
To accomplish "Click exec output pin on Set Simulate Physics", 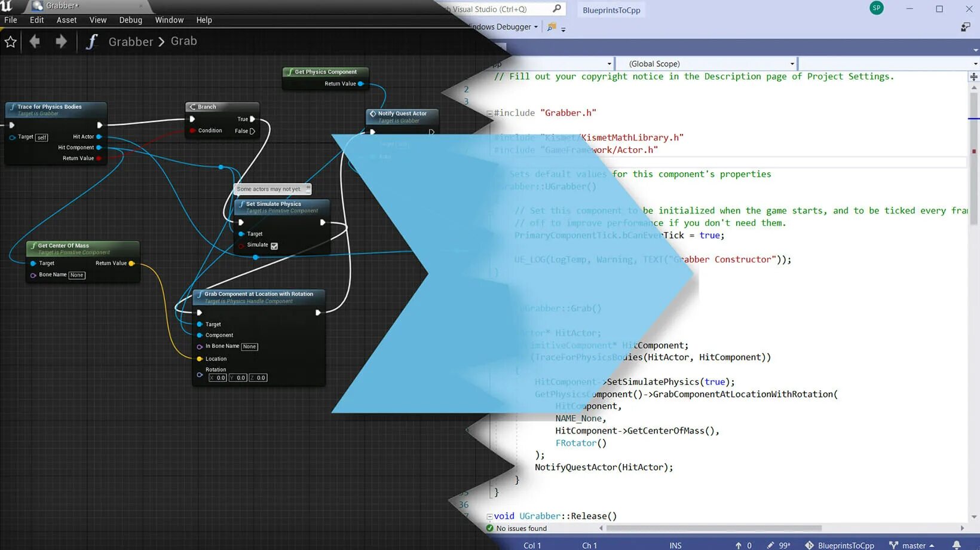I will [x=323, y=222].
